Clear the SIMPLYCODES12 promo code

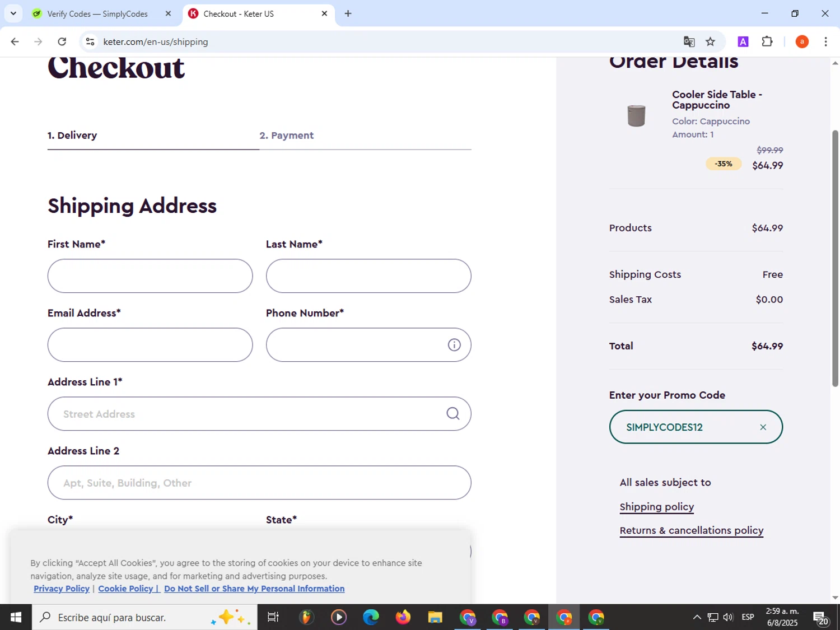(x=763, y=427)
